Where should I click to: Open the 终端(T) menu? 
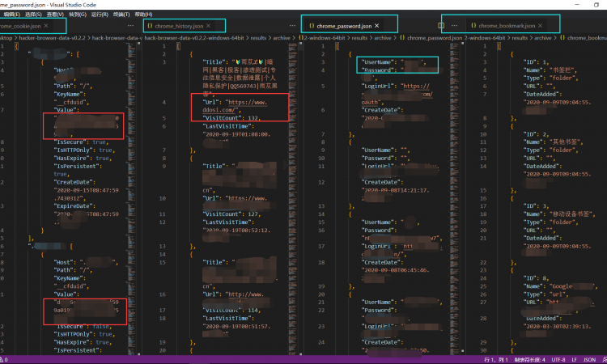pos(121,15)
